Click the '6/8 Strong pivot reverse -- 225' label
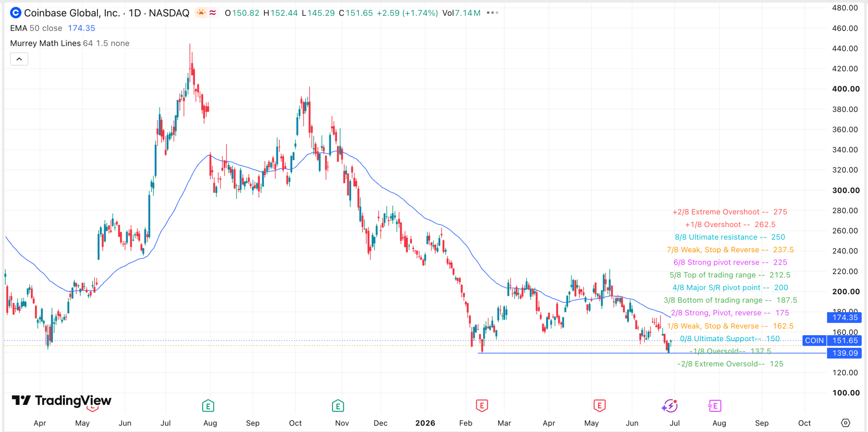Screen dimensions: 868x432 tap(730, 263)
